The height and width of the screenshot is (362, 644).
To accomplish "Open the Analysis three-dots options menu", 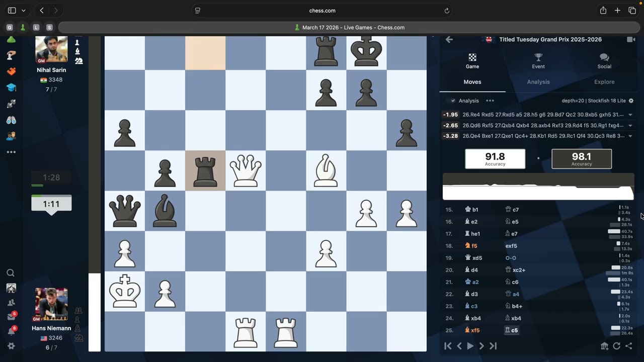I will (490, 101).
